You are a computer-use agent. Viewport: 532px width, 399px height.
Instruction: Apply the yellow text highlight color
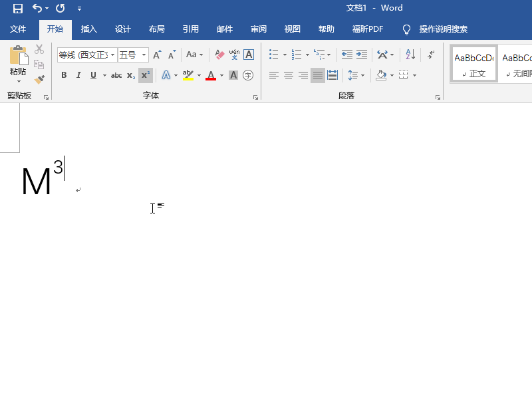pos(188,75)
